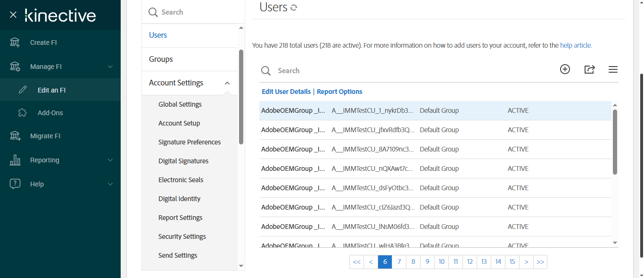Close the Kinective sidebar with X icon
This screenshot has height=278, width=644.
13,15
